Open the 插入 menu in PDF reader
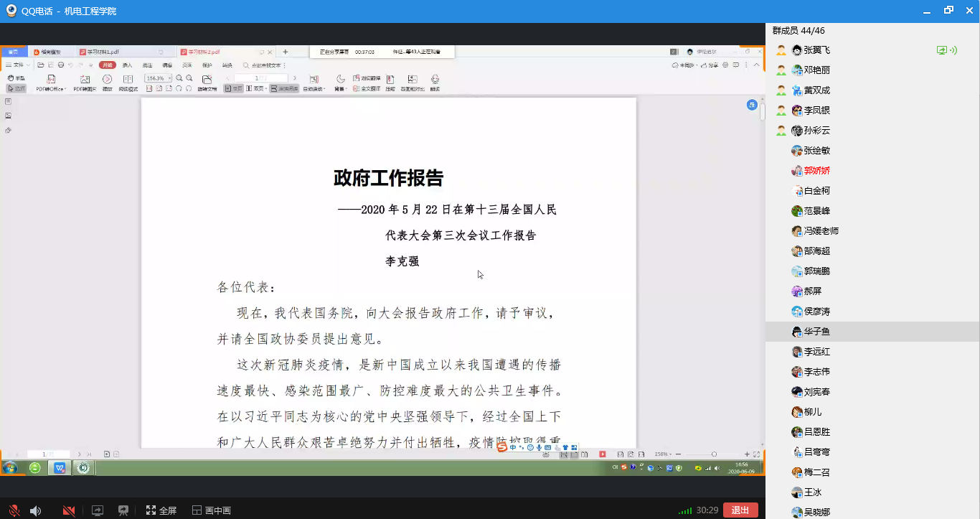The height and width of the screenshot is (519, 980). [x=127, y=65]
